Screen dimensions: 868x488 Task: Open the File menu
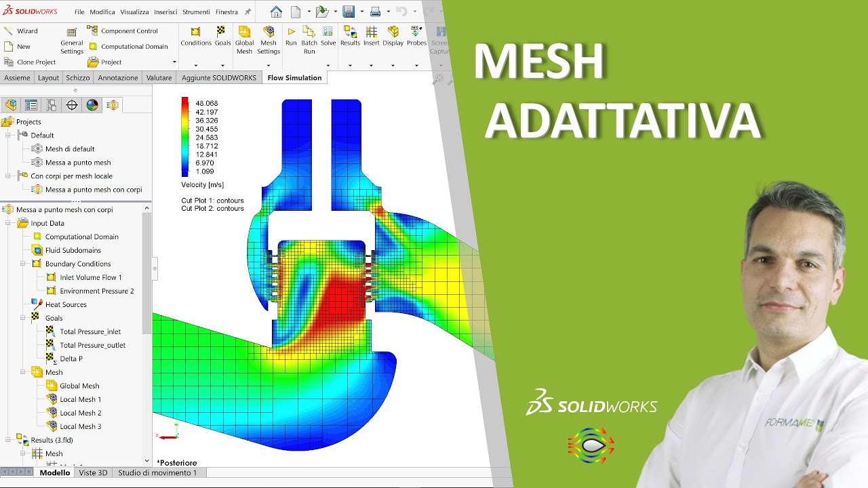pyautogui.click(x=79, y=12)
